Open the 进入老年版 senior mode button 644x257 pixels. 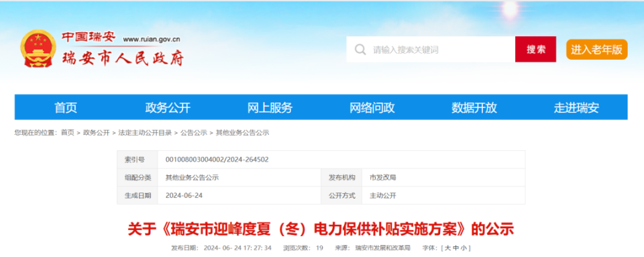click(x=597, y=49)
